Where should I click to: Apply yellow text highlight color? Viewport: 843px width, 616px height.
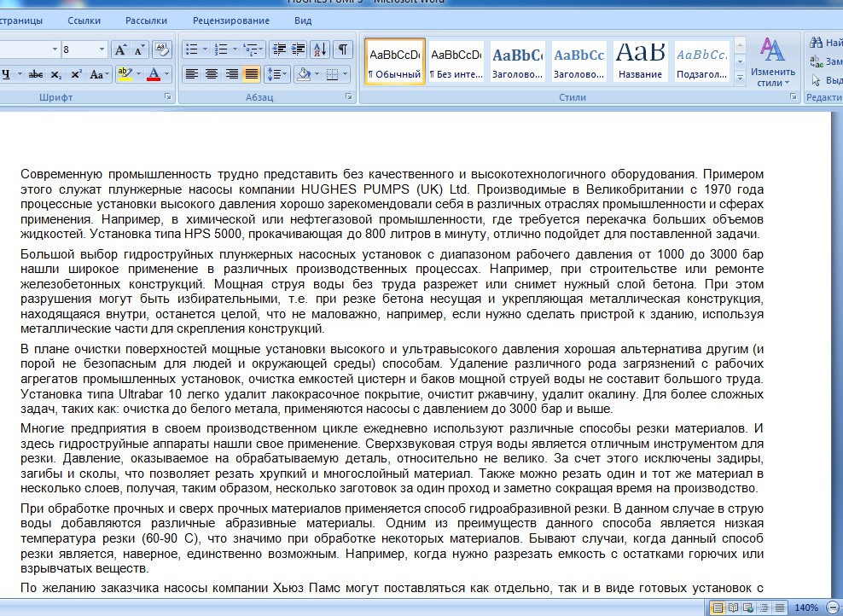(125, 74)
